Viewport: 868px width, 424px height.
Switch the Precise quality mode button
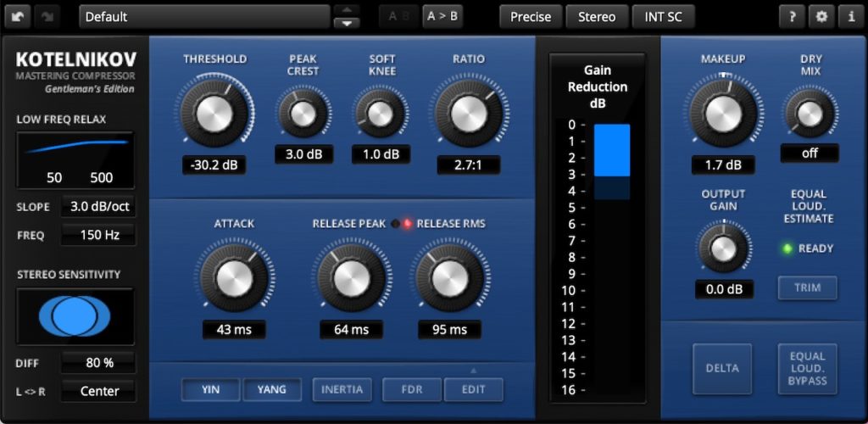point(531,17)
